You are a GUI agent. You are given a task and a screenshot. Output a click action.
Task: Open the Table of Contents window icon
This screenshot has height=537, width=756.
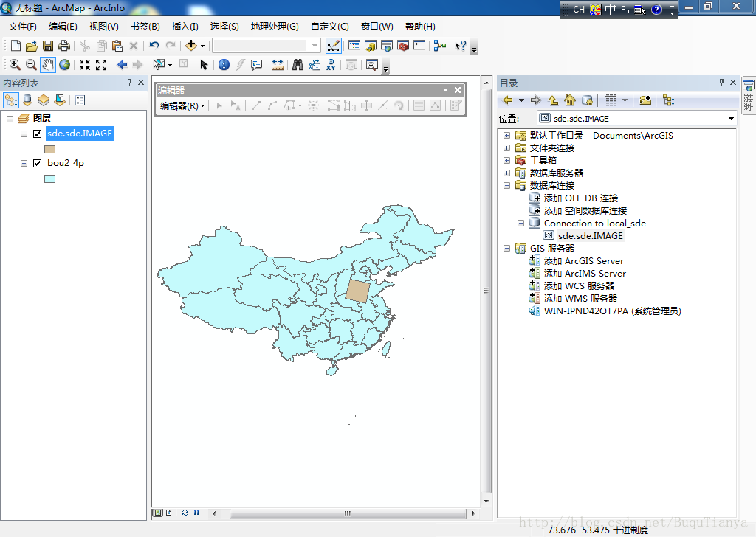354,46
